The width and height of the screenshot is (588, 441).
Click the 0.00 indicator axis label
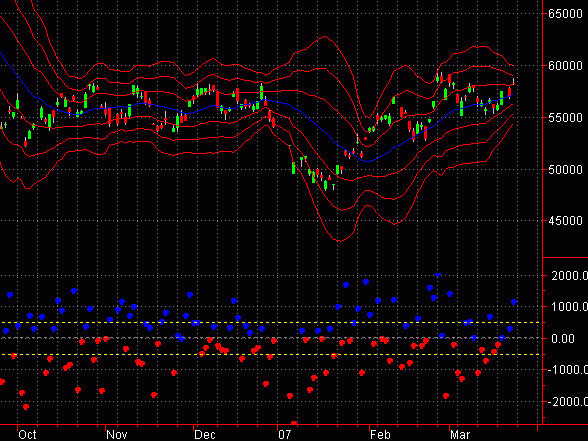[x=563, y=339]
